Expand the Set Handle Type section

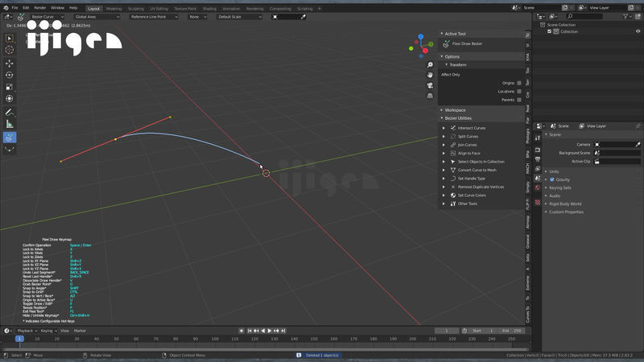[x=444, y=179]
